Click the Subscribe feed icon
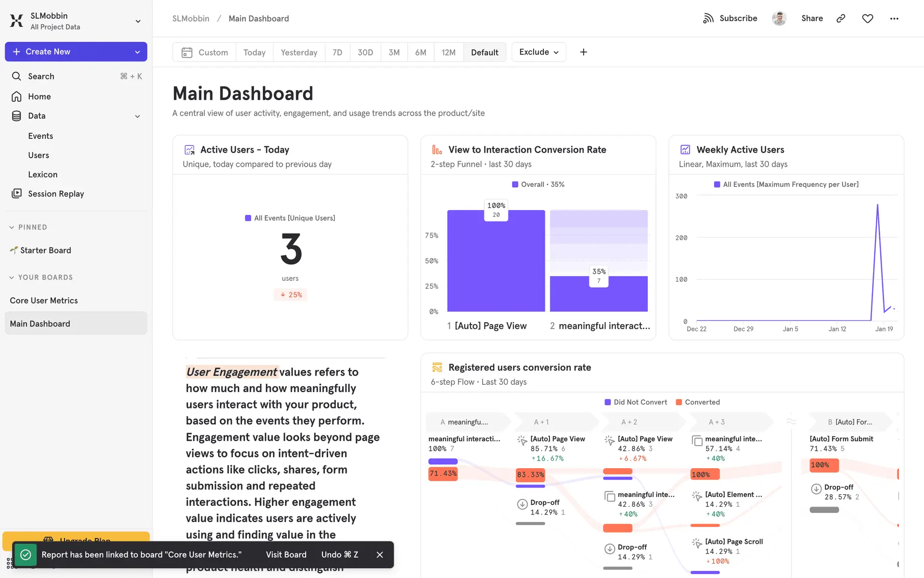The width and height of the screenshot is (924, 578). 708,18
